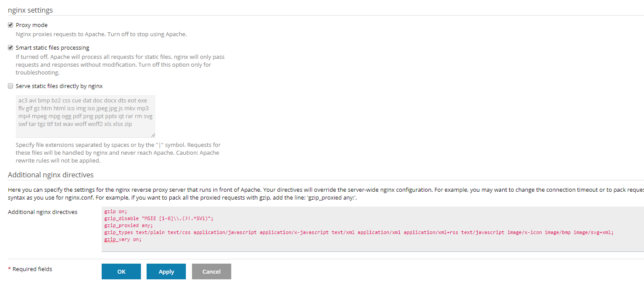Screen dimensions: 644x285
Task: Put cursor on the "gzip_vary on;" line
Action: coord(123,240)
